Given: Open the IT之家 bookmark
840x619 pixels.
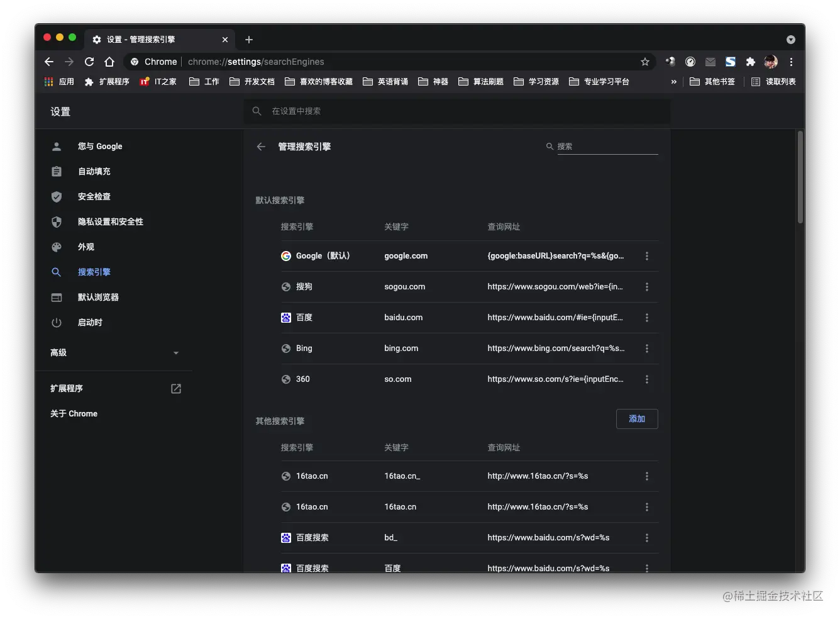Looking at the screenshot, I should pyautogui.click(x=158, y=82).
